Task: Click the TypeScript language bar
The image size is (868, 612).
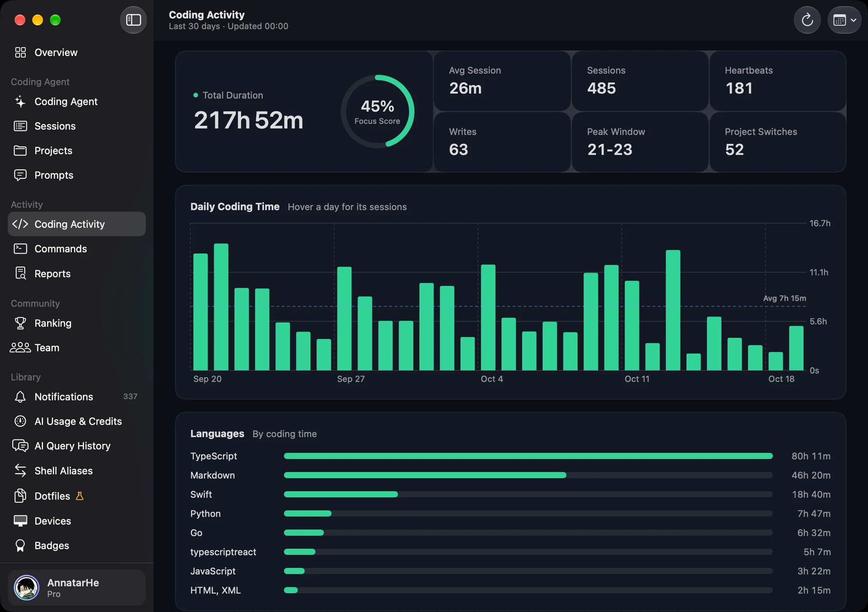Action: (x=528, y=456)
